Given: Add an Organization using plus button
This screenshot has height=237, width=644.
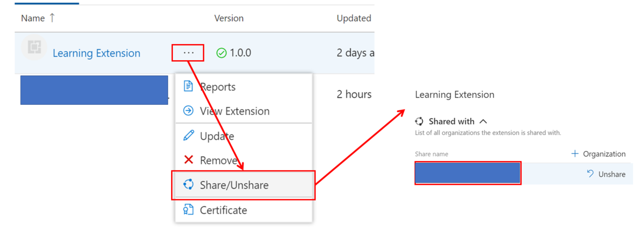Looking at the screenshot, I should click(x=598, y=154).
